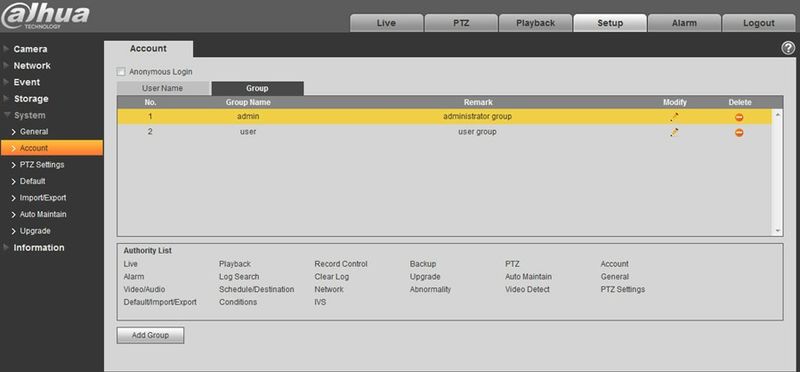Click the Logout button

coord(759,23)
